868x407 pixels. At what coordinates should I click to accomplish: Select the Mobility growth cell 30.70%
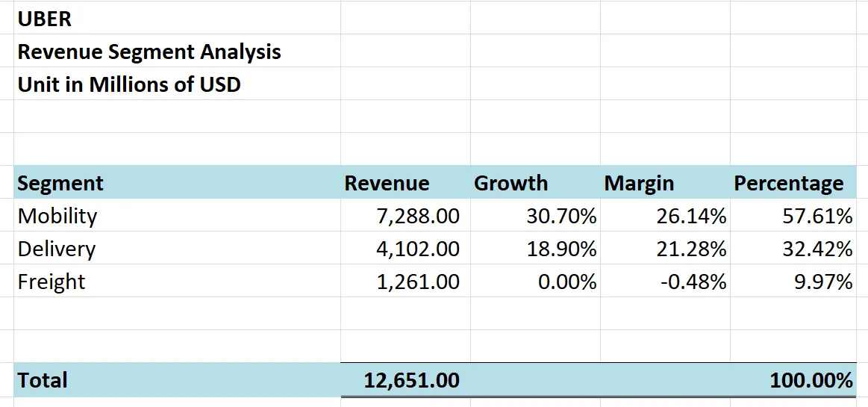(x=560, y=216)
